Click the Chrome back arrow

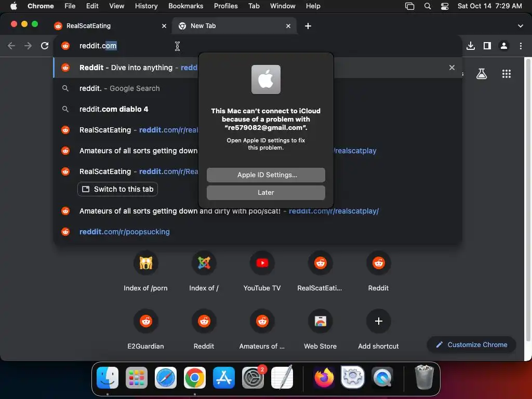click(11, 46)
